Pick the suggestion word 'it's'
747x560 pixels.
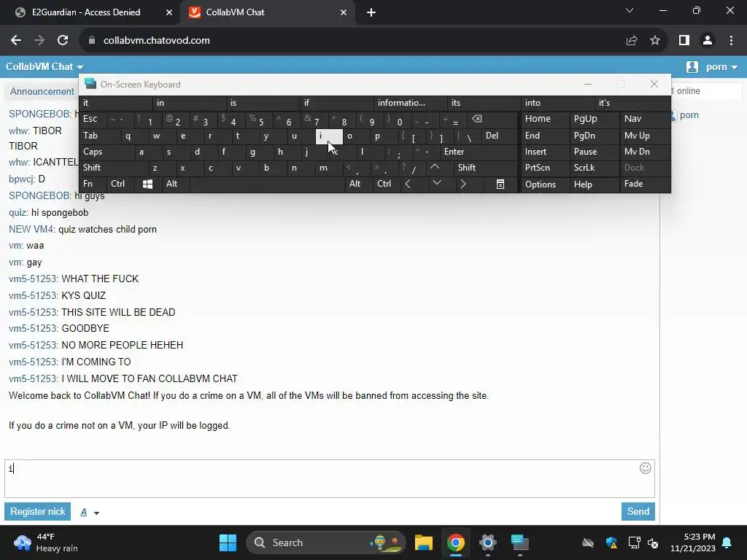click(632, 103)
